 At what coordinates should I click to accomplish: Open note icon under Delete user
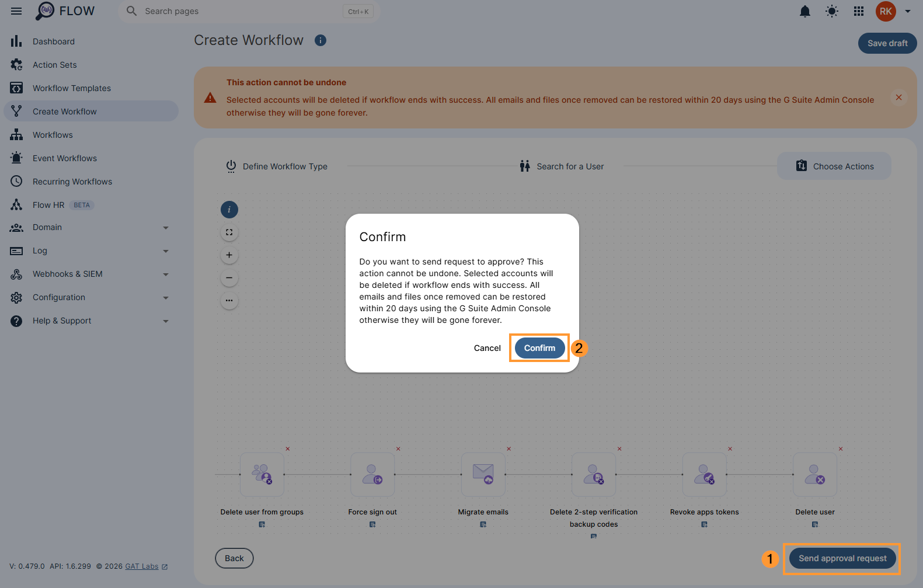(815, 524)
